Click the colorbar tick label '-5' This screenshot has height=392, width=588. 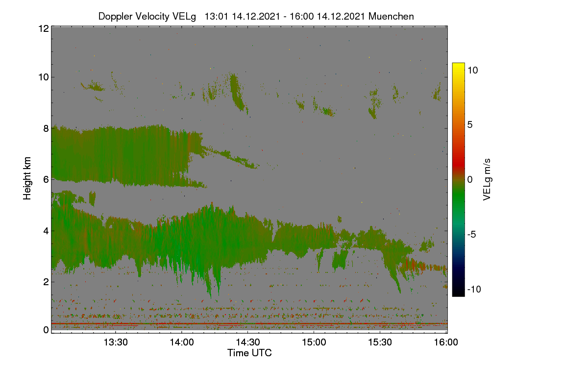(472, 234)
